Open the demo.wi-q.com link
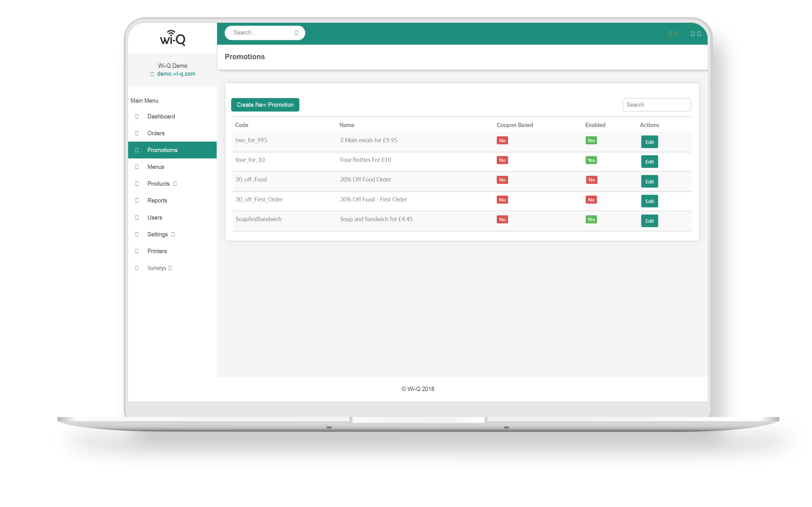 tap(176, 74)
